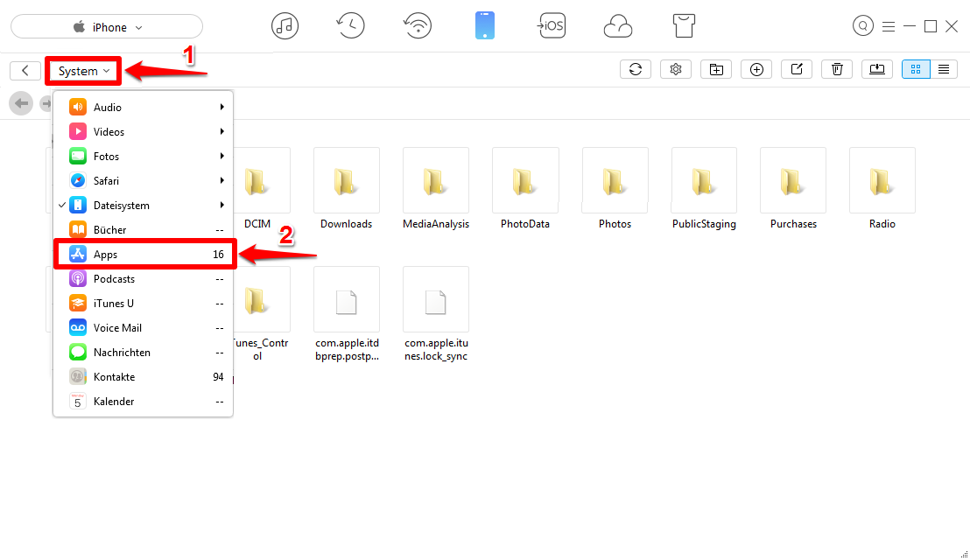
Task: Click the export to computer toolbar button
Action: (x=877, y=69)
